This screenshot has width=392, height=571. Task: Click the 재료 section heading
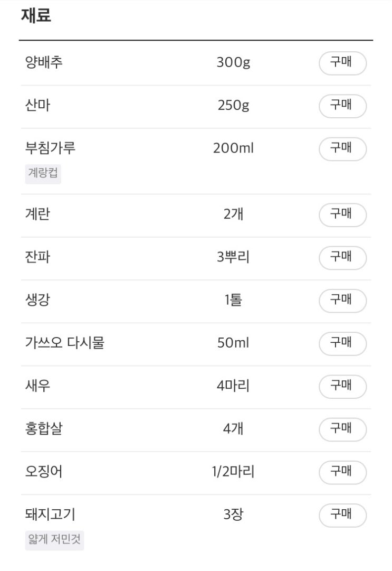(36, 15)
